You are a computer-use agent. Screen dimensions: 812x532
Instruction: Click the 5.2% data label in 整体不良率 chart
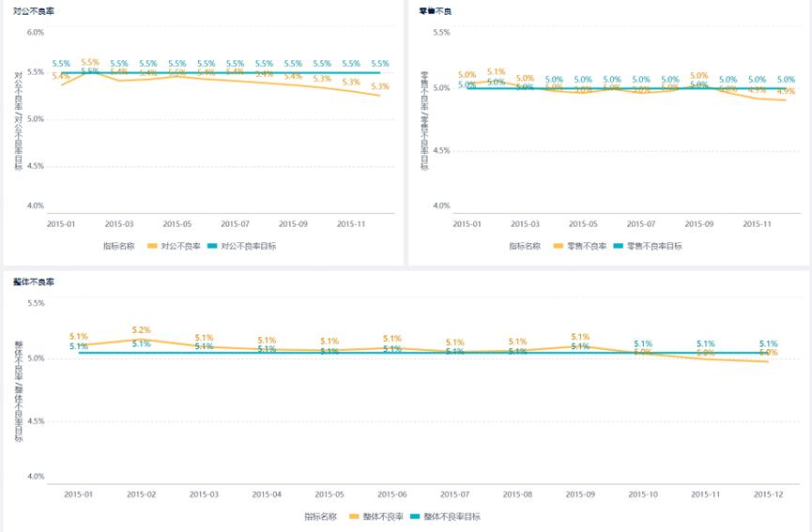(141, 330)
